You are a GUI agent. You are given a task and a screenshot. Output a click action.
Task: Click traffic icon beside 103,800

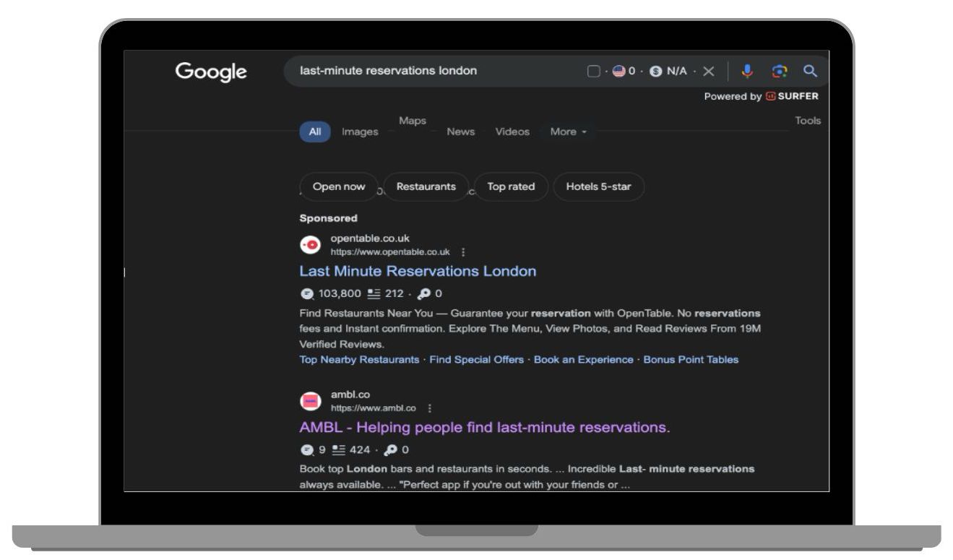click(x=306, y=293)
